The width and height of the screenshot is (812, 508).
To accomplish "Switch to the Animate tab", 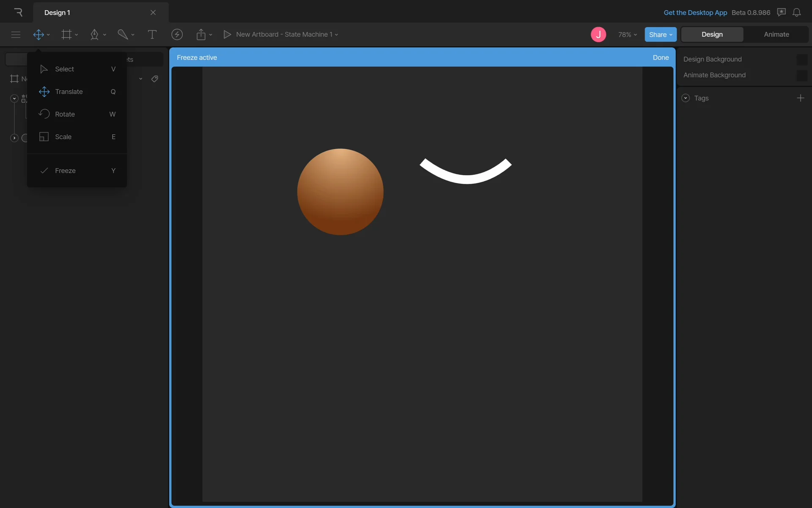I will (776, 35).
